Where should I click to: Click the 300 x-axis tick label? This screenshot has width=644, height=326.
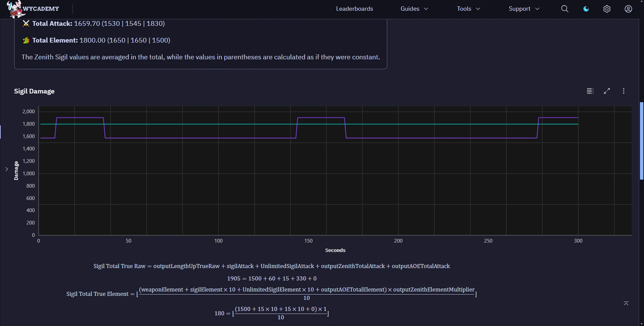pyautogui.click(x=578, y=241)
